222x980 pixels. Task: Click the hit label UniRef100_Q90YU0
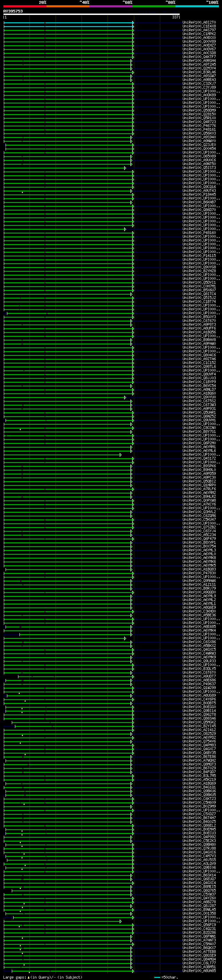point(199,397)
